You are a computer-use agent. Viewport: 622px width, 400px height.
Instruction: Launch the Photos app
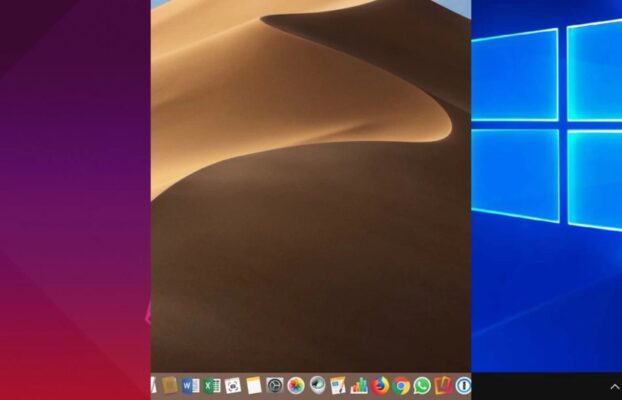[296, 385]
